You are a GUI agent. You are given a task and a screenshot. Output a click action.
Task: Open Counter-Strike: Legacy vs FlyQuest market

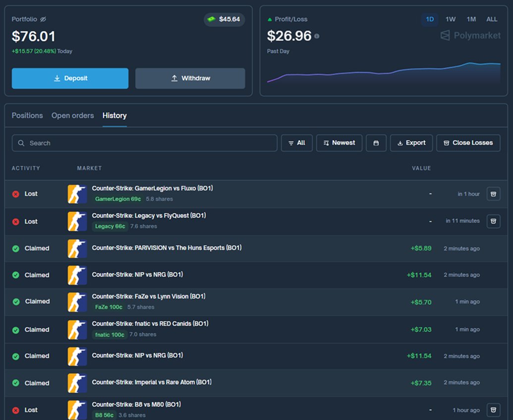[149, 216]
